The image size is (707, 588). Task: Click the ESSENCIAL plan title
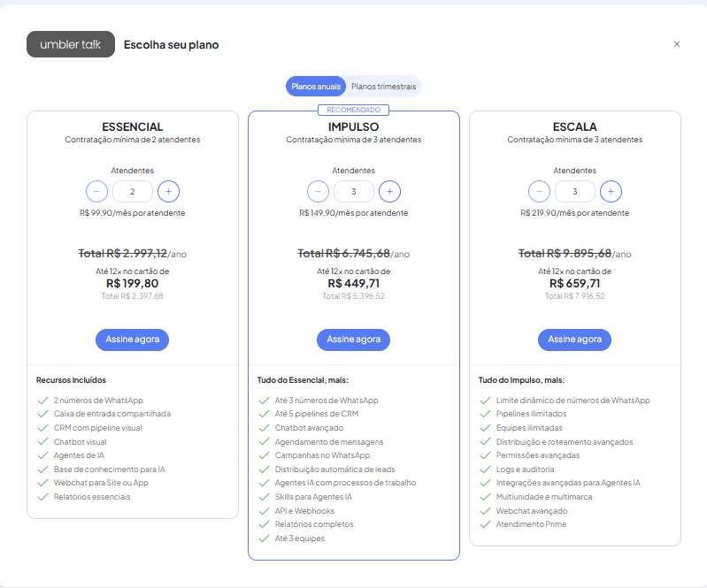pos(133,126)
